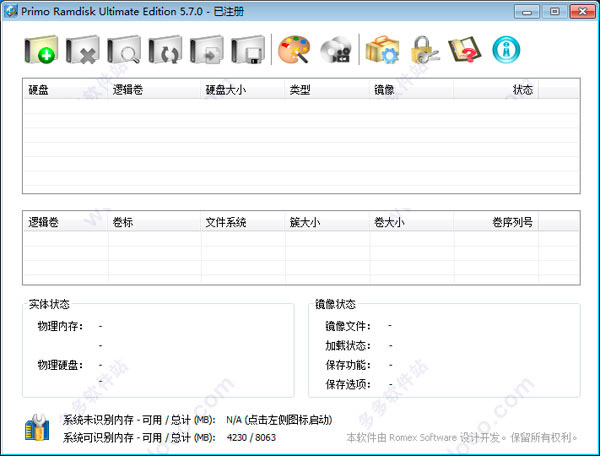Click the 物理内存 label
The width and height of the screenshot is (600, 456).
(x=60, y=326)
